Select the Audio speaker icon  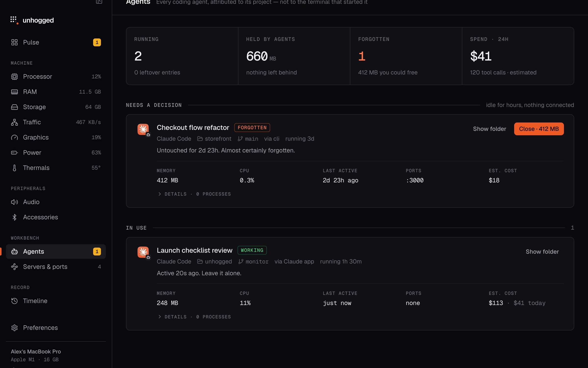tap(14, 202)
